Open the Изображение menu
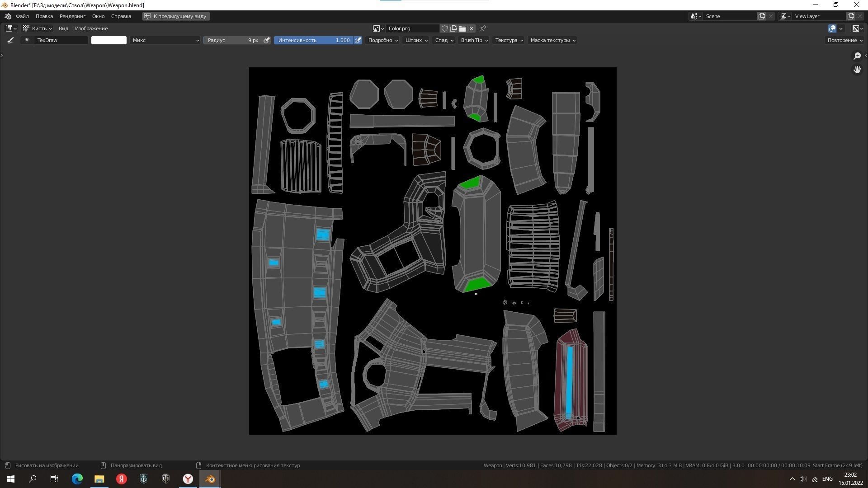Viewport: 868px width, 488px height. (x=91, y=28)
